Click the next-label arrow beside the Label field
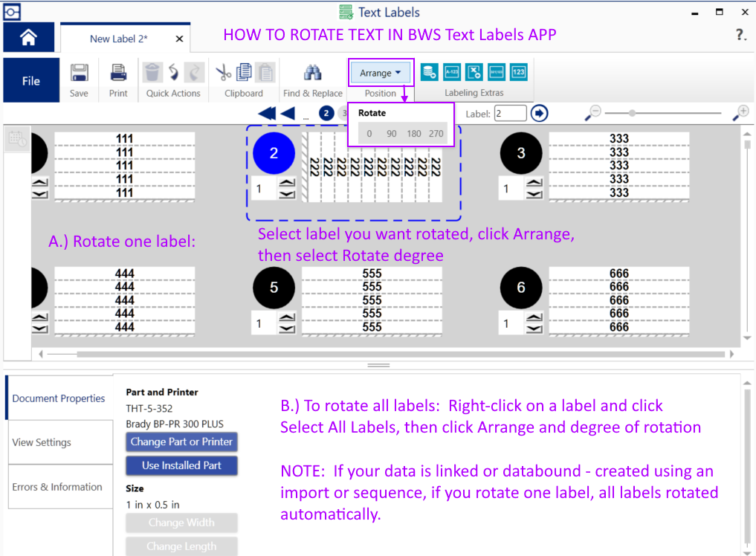756x556 pixels. pyautogui.click(x=539, y=112)
